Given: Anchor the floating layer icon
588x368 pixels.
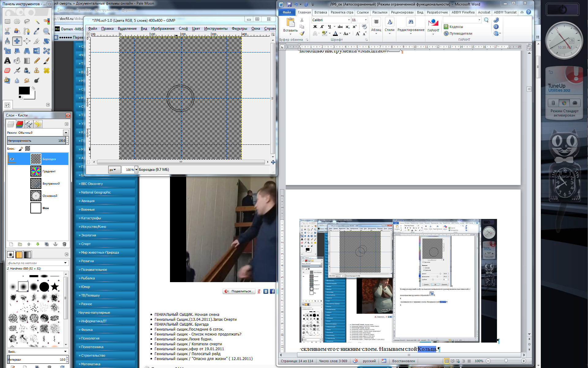Looking at the screenshot, I should click(x=55, y=244).
